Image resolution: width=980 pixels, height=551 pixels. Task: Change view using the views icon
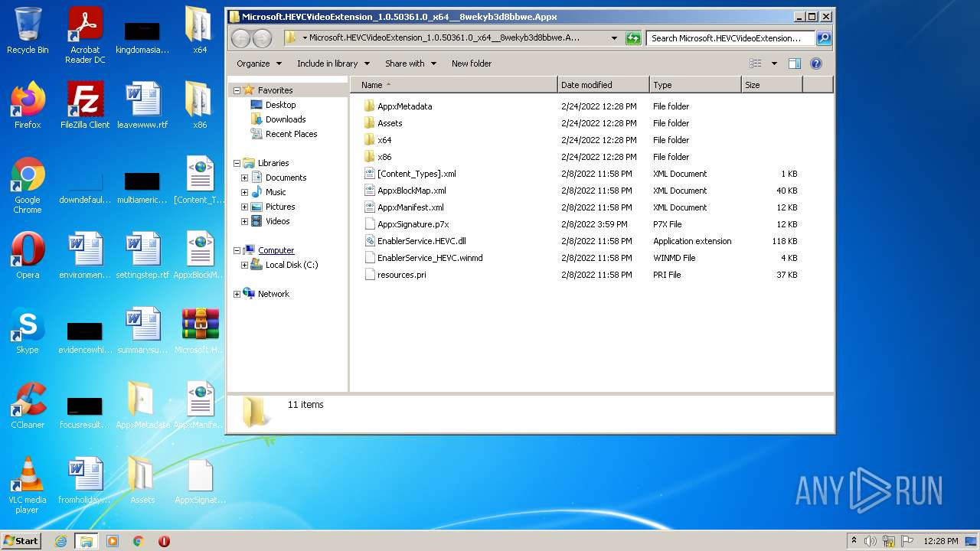tap(756, 64)
